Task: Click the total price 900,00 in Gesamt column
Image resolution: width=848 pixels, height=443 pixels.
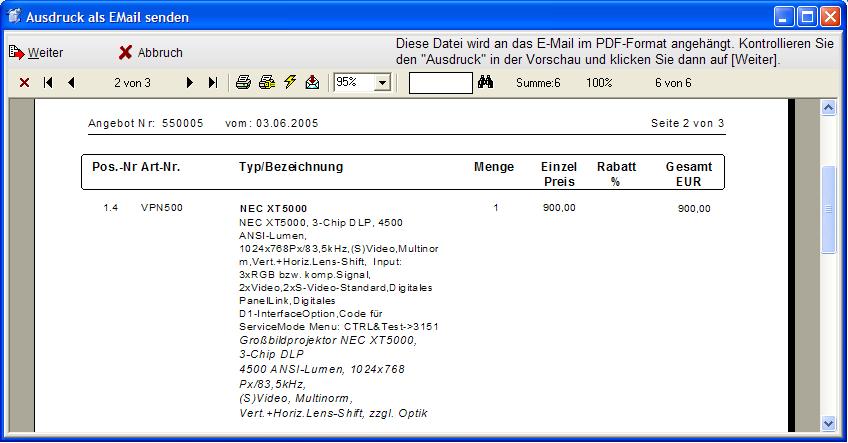Action: 694,209
